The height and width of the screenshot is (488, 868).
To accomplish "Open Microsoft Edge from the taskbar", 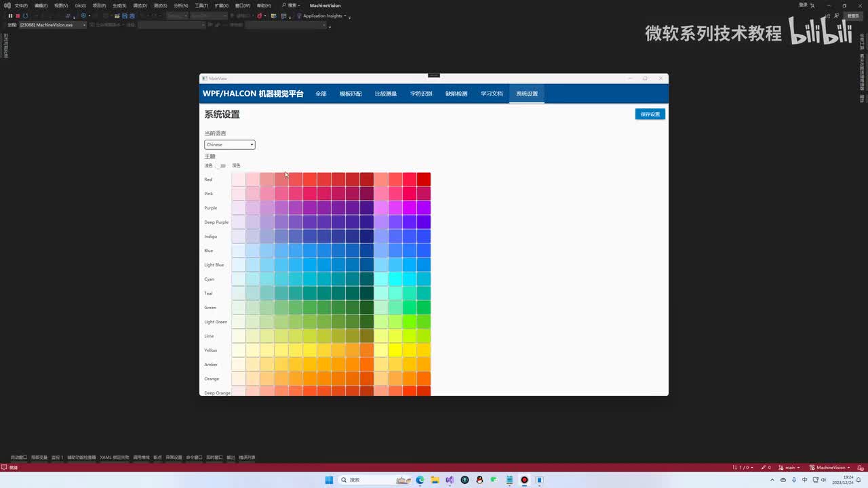I will (420, 480).
